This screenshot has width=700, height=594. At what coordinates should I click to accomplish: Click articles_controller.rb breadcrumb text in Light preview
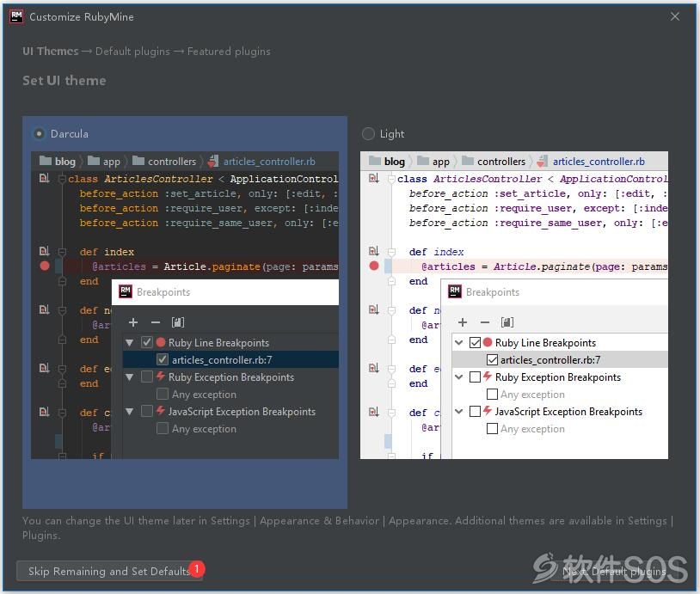tap(599, 161)
